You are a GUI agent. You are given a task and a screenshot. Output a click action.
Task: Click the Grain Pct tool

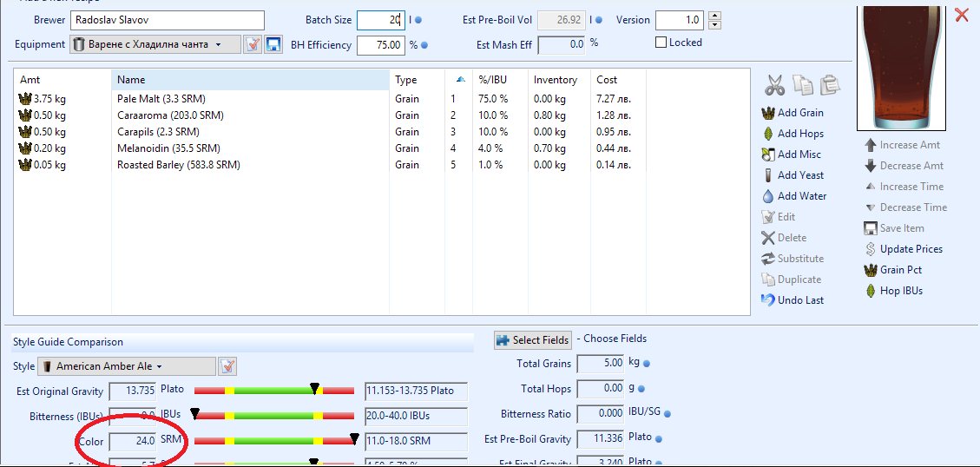click(x=871, y=270)
